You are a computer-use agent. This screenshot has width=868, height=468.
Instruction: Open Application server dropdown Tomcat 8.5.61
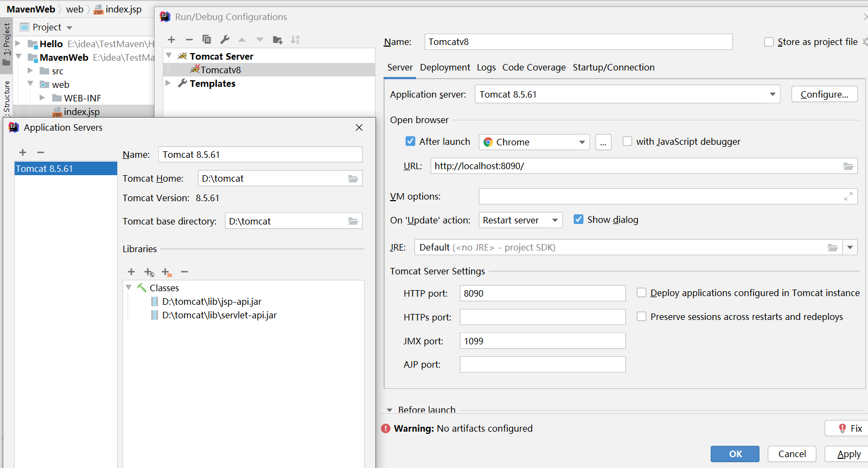coord(628,94)
